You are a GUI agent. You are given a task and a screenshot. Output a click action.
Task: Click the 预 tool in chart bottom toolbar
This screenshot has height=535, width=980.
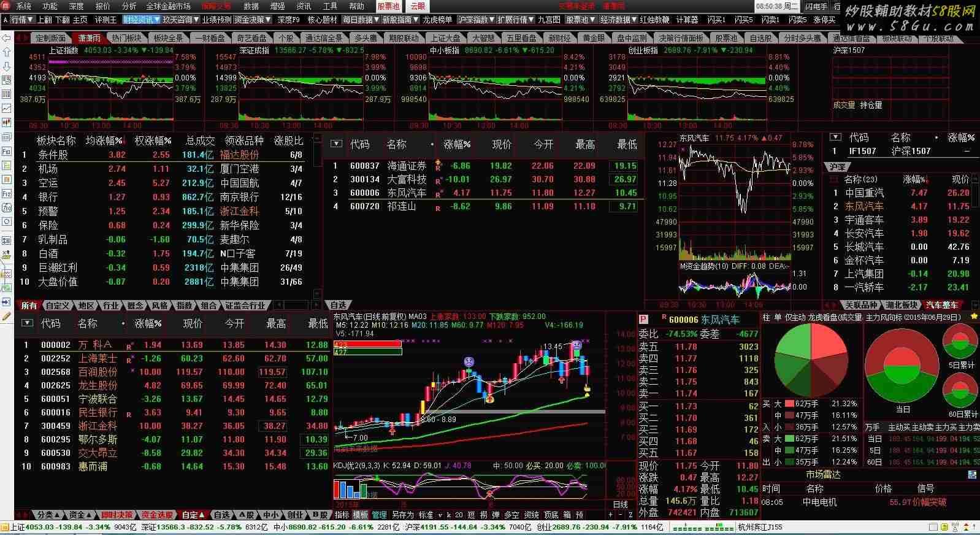(580, 515)
